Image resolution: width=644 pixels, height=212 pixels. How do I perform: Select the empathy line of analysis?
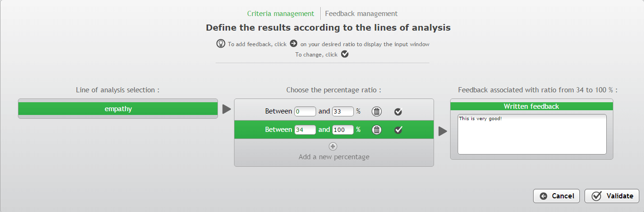point(118,109)
